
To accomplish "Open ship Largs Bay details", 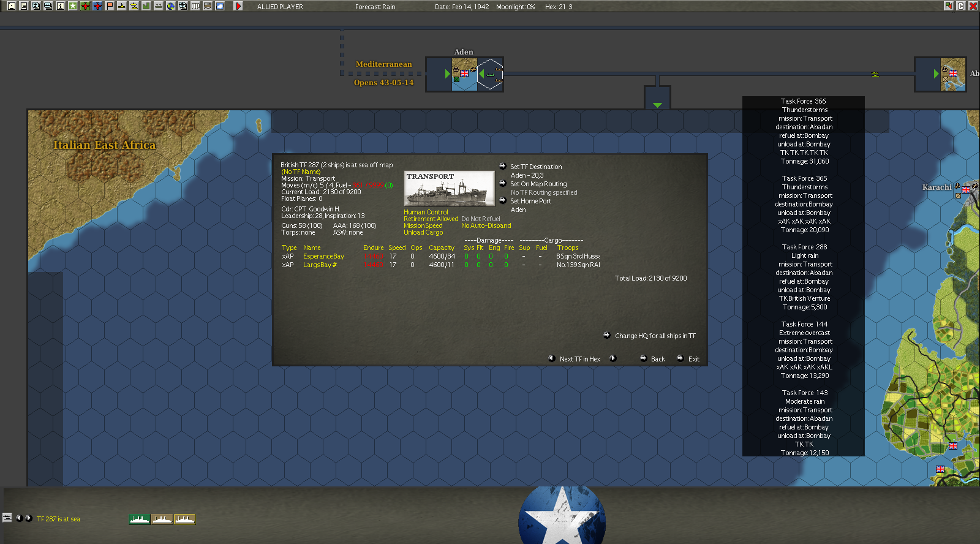I will pos(320,265).
